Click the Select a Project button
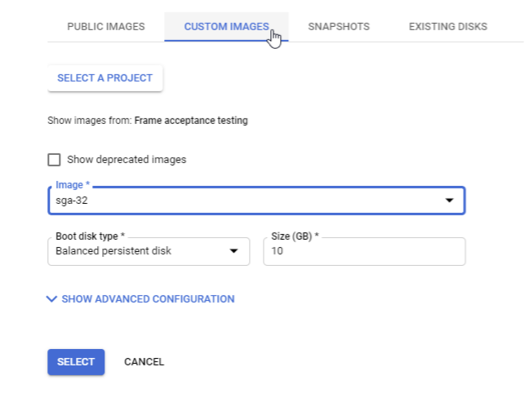The image size is (529, 420). (x=104, y=78)
